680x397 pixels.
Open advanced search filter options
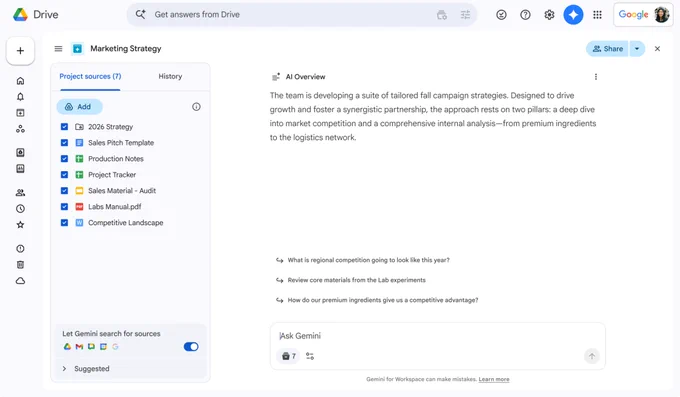pyautogui.click(x=465, y=15)
